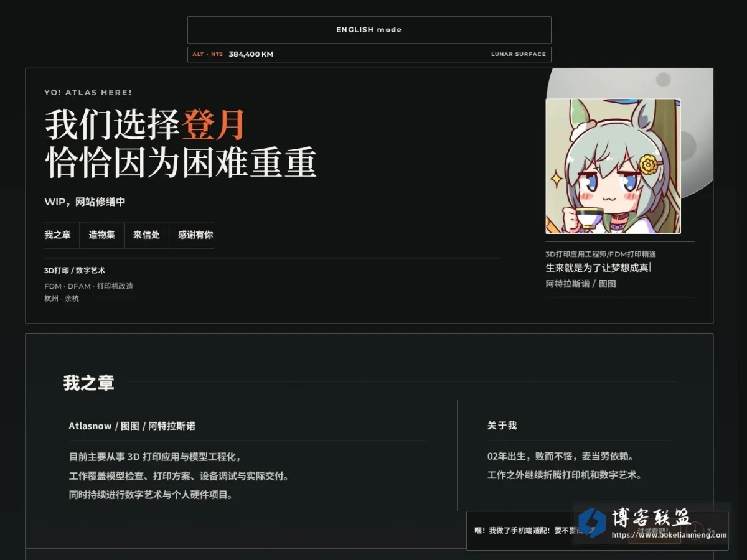Switch to ENGLISH mode
Viewport: 747px width, 560px height.
tap(369, 30)
